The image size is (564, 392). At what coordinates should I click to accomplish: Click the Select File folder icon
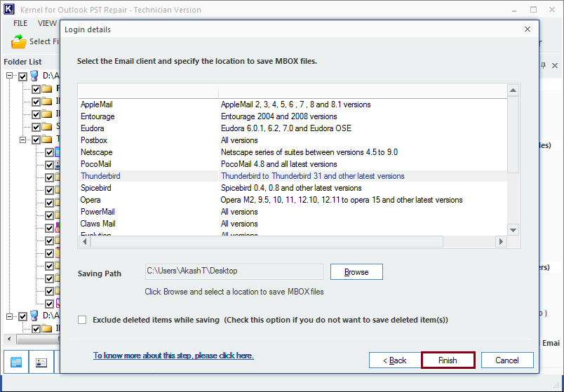tap(19, 41)
